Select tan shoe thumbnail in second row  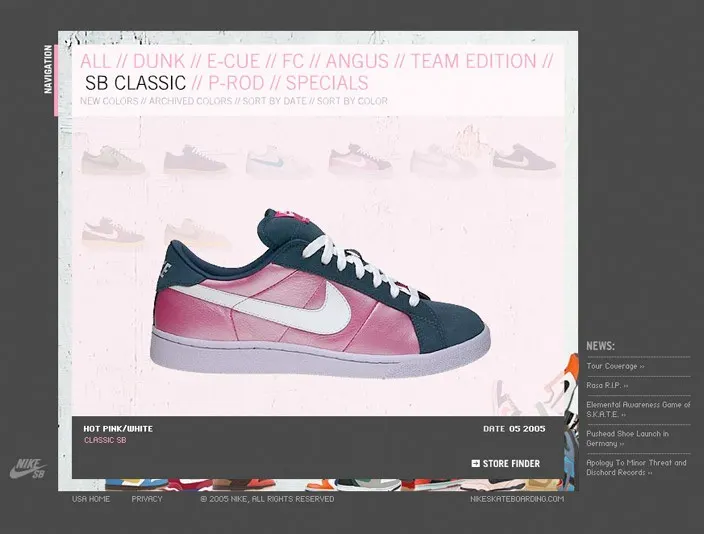[197, 233]
